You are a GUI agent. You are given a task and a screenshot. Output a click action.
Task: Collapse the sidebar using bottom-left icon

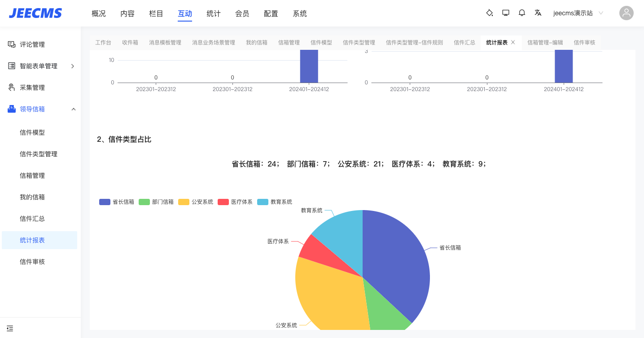pyautogui.click(x=10, y=328)
